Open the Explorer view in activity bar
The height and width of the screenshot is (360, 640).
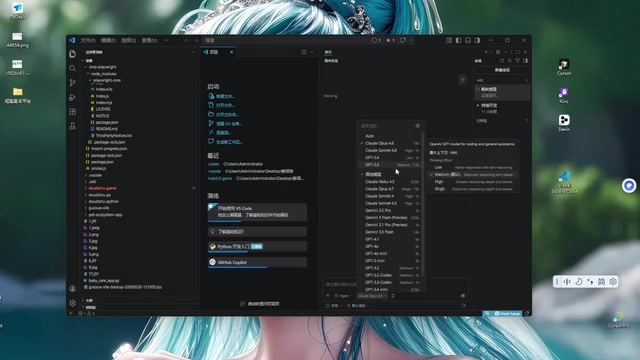pyautogui.click(x=73, y=54)
